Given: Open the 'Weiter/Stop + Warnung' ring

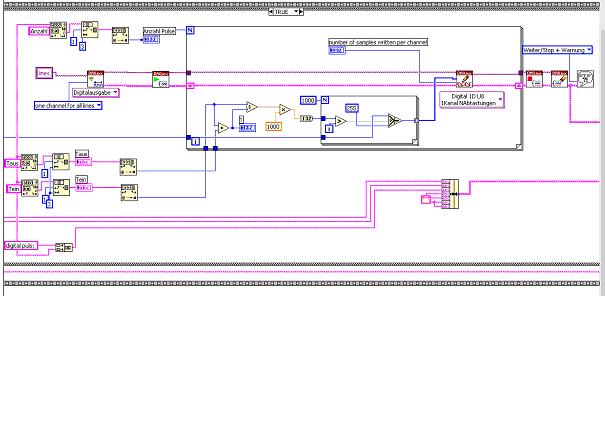Looking at the screenshot, I should coord(557,50).
